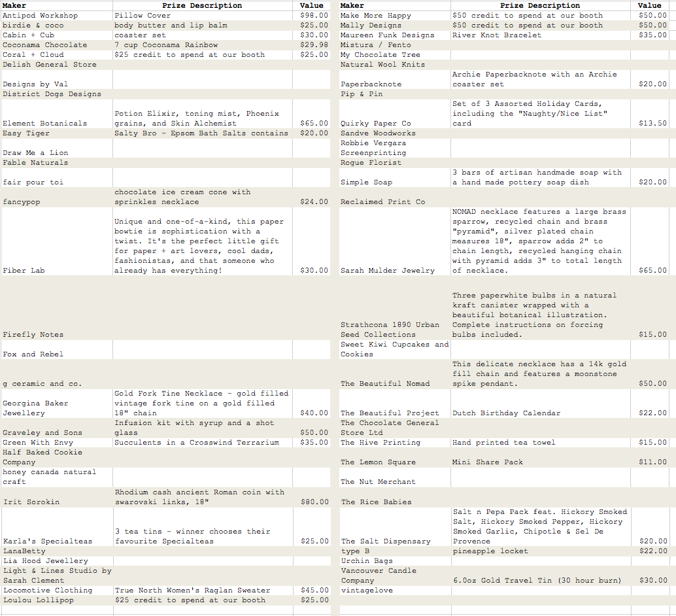Click "chocolate ice cream cone" necklace description
Image resolution: width=676 pixels, height=616 pixels.
(x=203, y=197)
